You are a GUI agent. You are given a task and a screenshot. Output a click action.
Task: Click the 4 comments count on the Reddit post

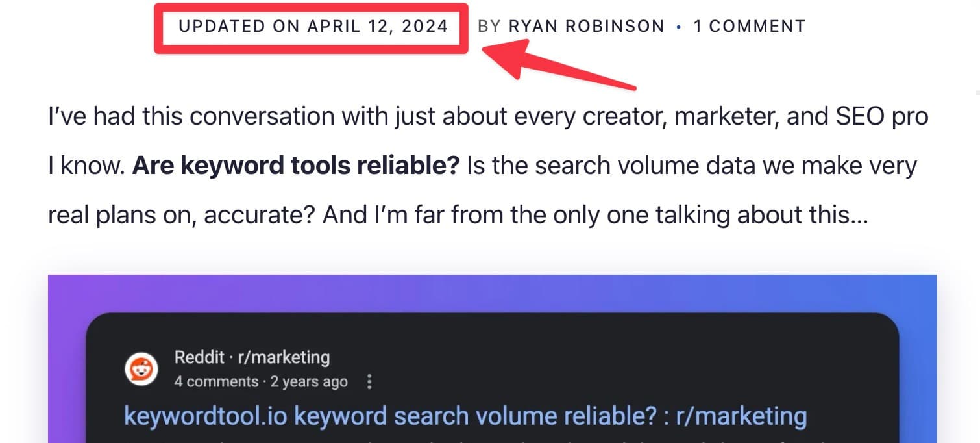[x=215, y=382]
